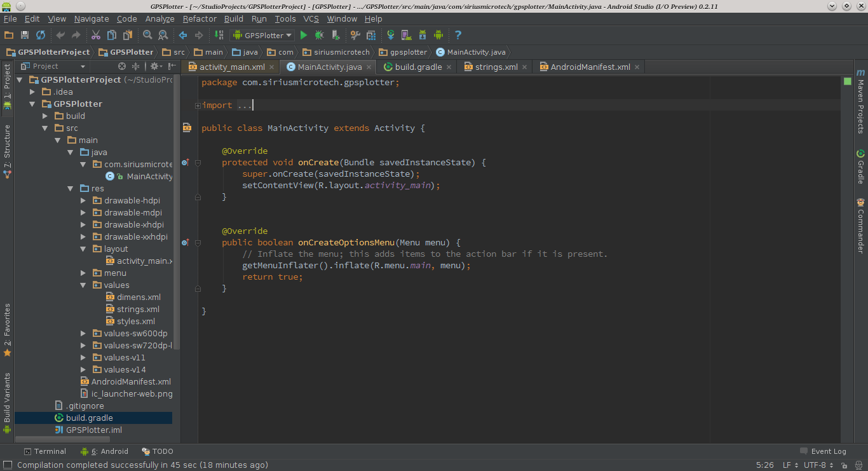Open Project Structure icon

click(371, 35)
